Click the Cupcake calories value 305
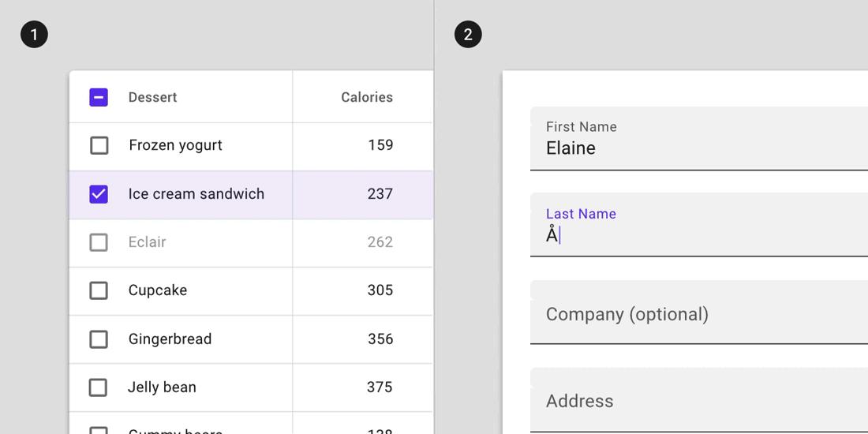868x434 pixels. click(x=380, y=290)
